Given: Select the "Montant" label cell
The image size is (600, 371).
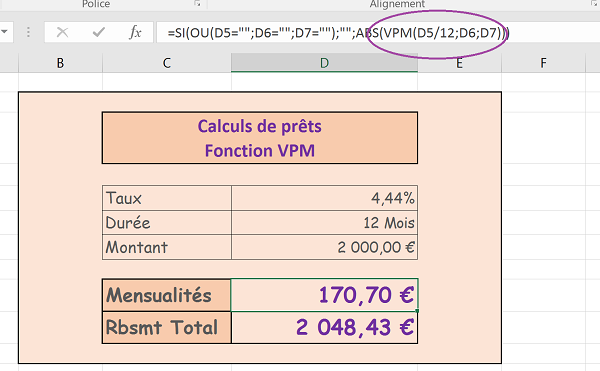Looking at the screenshot, I should (x=167, y=247).
